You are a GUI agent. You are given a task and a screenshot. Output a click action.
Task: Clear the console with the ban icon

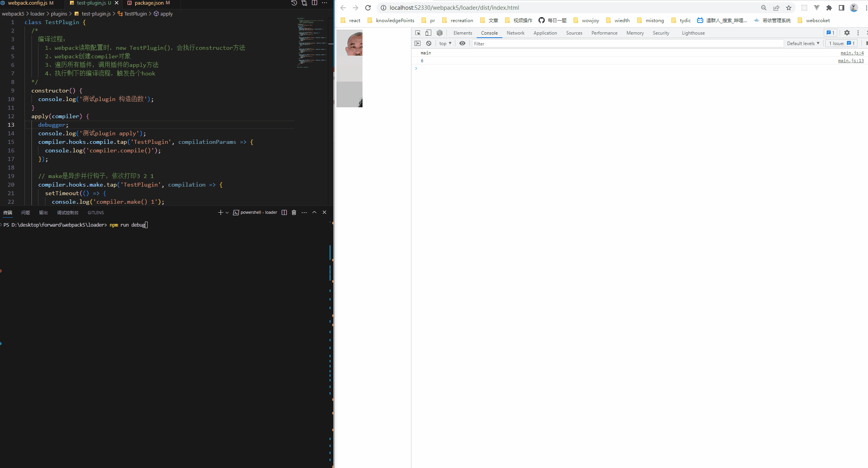[429, 44]
